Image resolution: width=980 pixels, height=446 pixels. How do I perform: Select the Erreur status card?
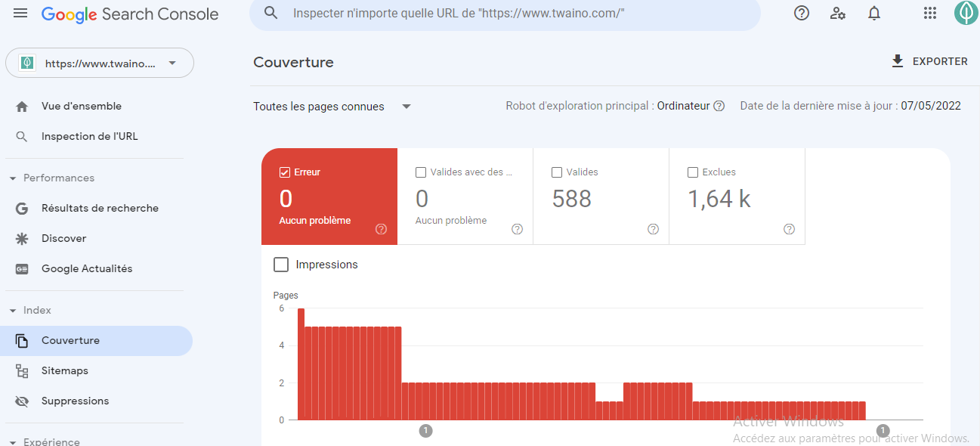329,197
